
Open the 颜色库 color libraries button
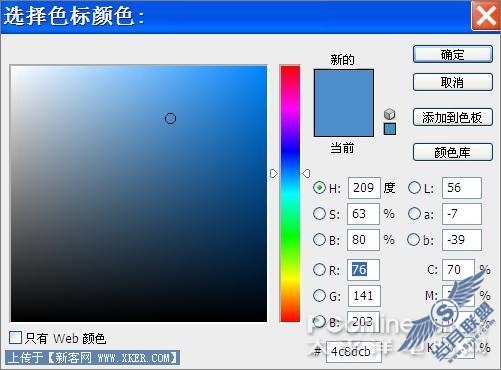453,152
